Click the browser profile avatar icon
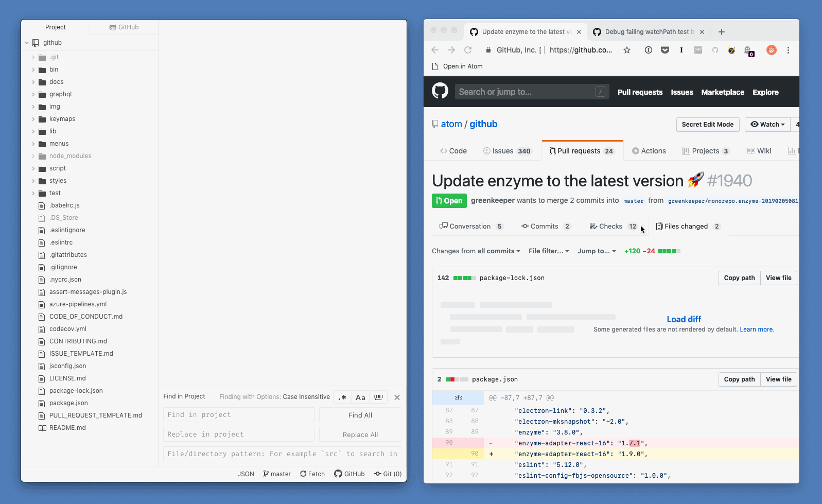The width and height of the screenshot is (822, 504). point(771,50)
